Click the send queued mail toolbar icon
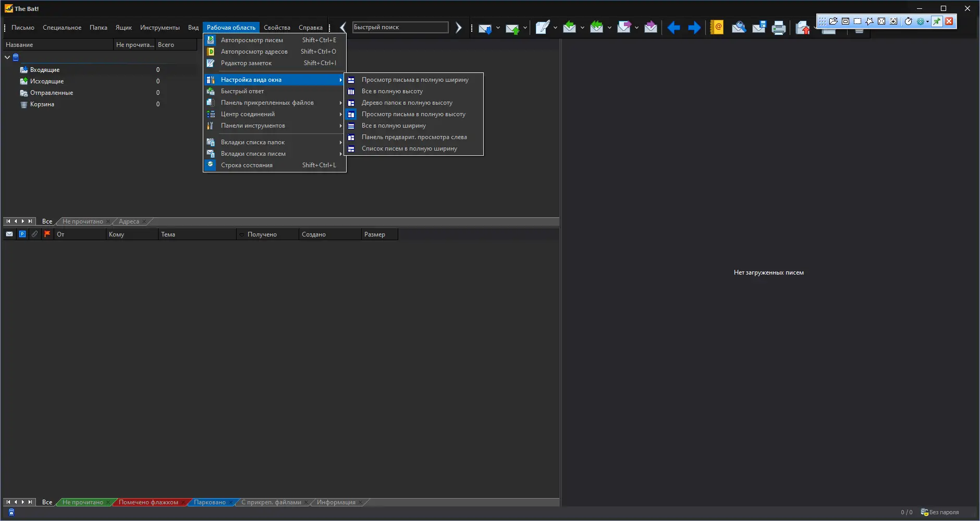This screenshot has width=980, height=521. pyautogui.click(x=512, y=28)
